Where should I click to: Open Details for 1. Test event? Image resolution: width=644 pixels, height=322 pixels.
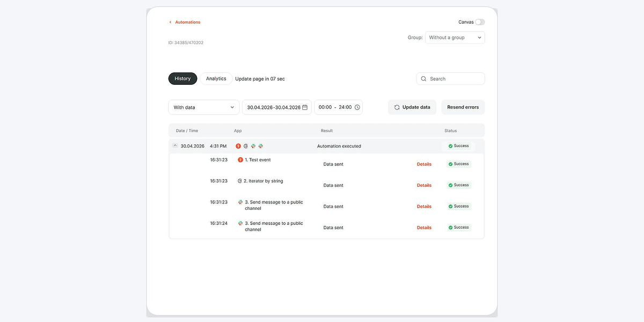coord(424,164)
